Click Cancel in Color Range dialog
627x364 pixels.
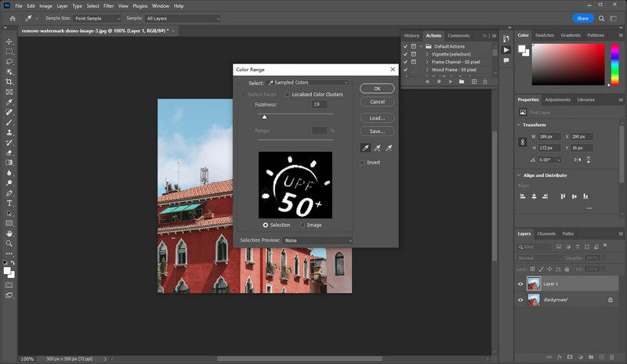(377, 102)
